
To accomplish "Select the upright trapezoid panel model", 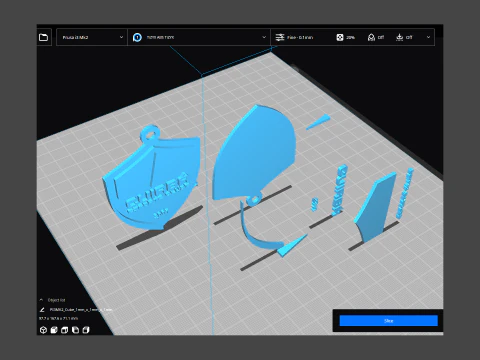I will (x=376, y=207).
